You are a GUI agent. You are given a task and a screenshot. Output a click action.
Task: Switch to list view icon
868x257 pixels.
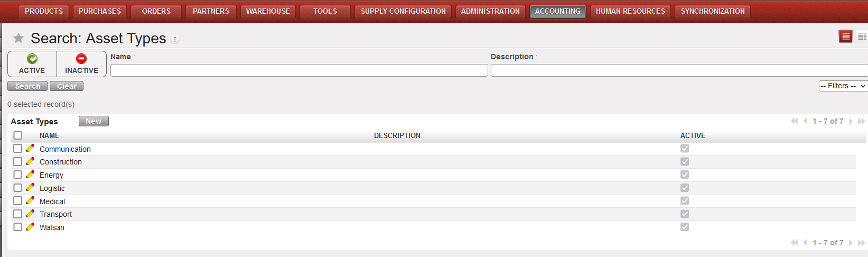845,36
